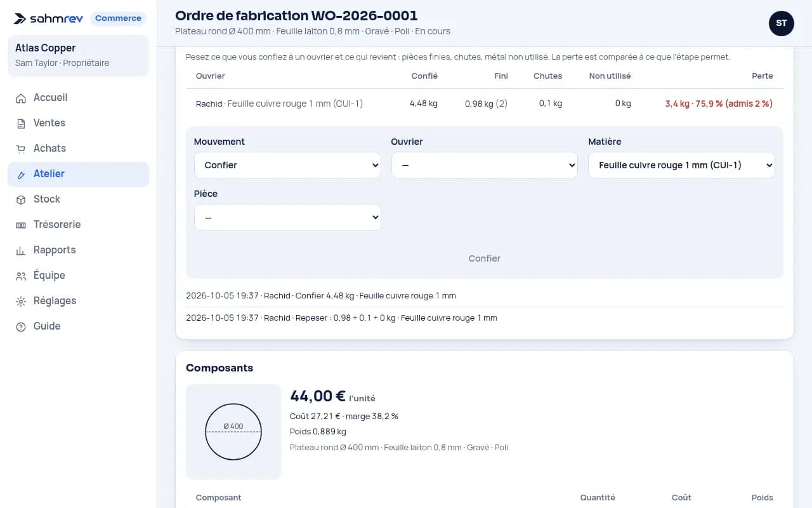812x508 pixels.
Task: Open the Équipe section
Action: click(x=78, y=276)
